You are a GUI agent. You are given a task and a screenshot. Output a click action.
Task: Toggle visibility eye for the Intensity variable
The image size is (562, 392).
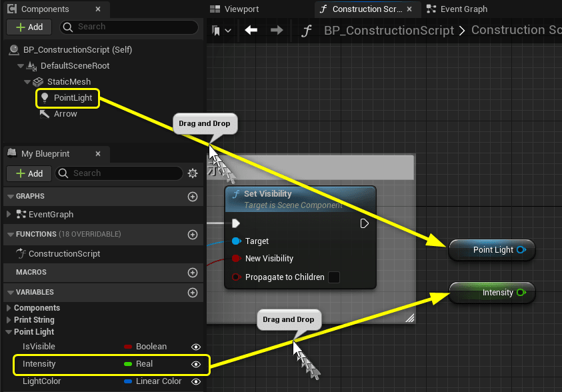195,364
